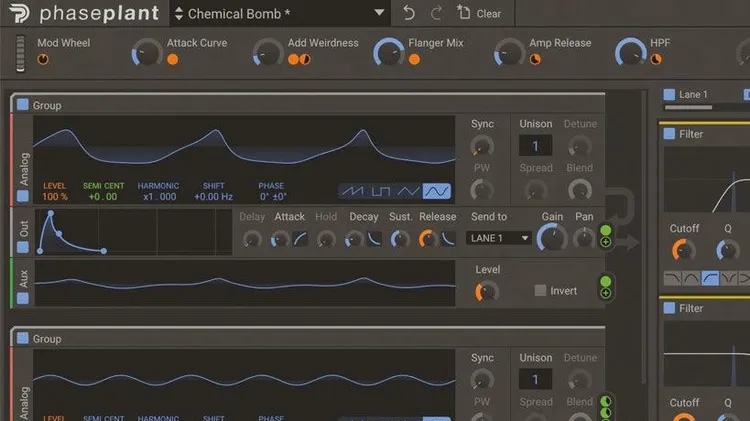
Task: Click the Sust. knob in Out envelope
Action: click(x=400, y=238)
